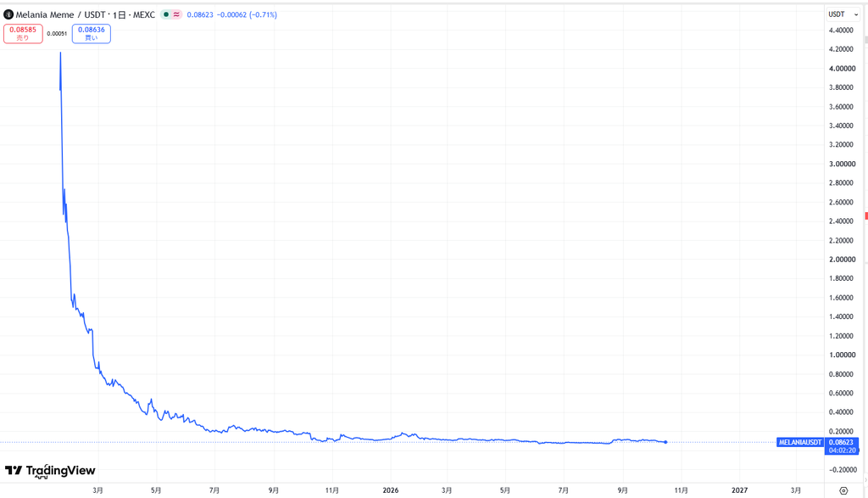The width and height of the screenshot is (868, 498).
Task: Click the 0.00051 spread value
Action: pos(57,34)
